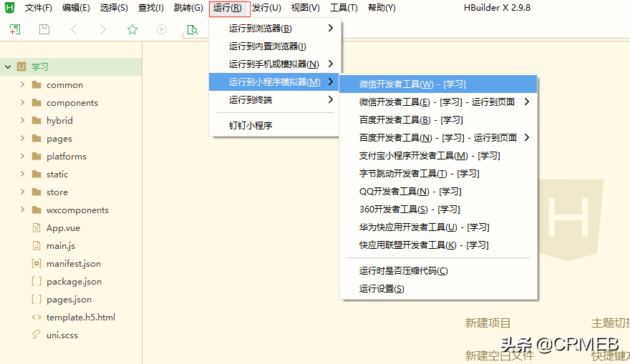Choose 运行到浏览器(B) menu entry

point(275,29)
